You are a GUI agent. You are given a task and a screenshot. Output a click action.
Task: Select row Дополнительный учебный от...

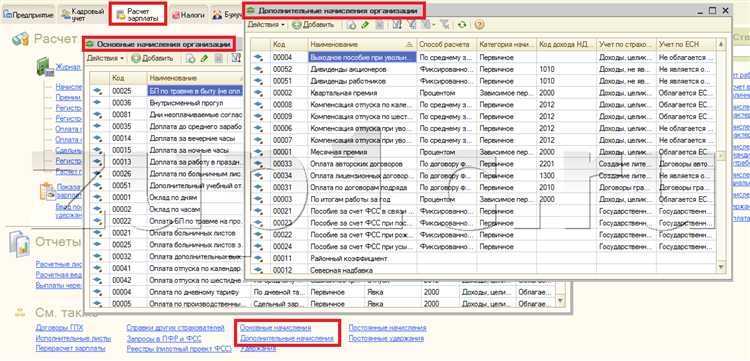pyautogui.click(x=167, y=186)
